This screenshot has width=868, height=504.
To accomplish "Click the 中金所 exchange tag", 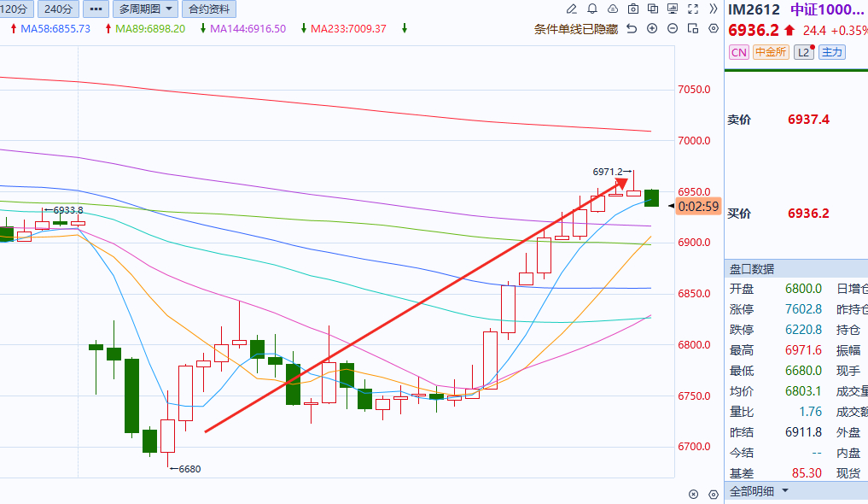I will pos(771,53).
